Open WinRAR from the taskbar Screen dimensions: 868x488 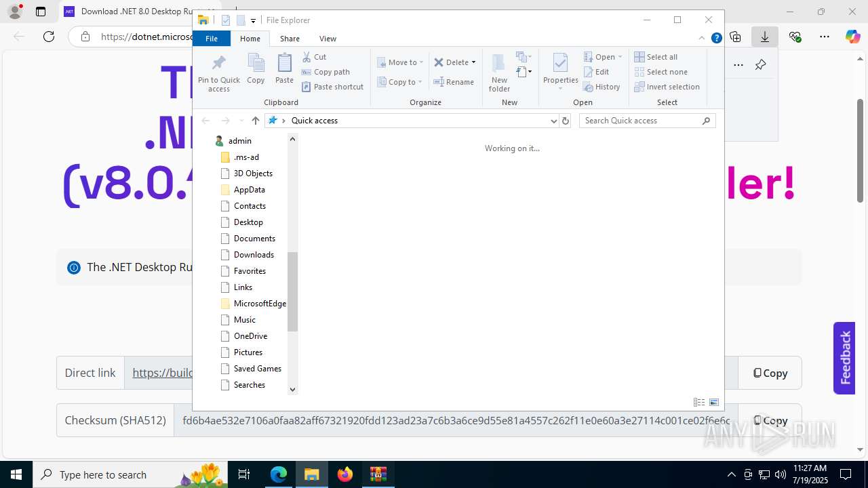(378, 474)
